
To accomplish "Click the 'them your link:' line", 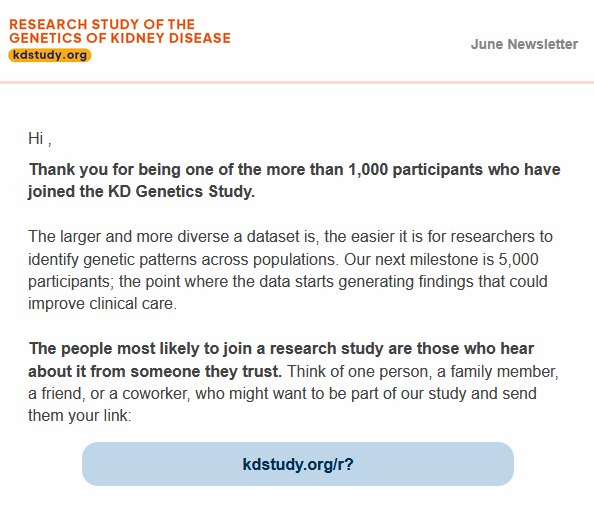I will (80, 416).
